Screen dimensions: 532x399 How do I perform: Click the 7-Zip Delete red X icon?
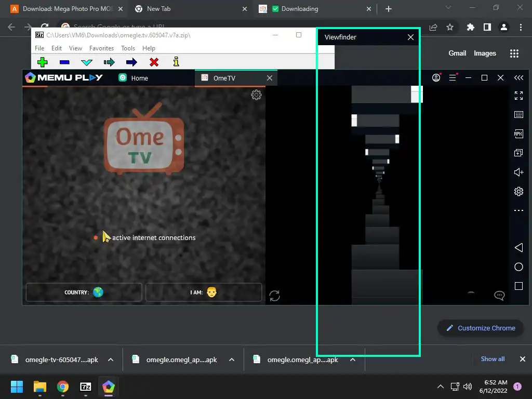[154, 62]
